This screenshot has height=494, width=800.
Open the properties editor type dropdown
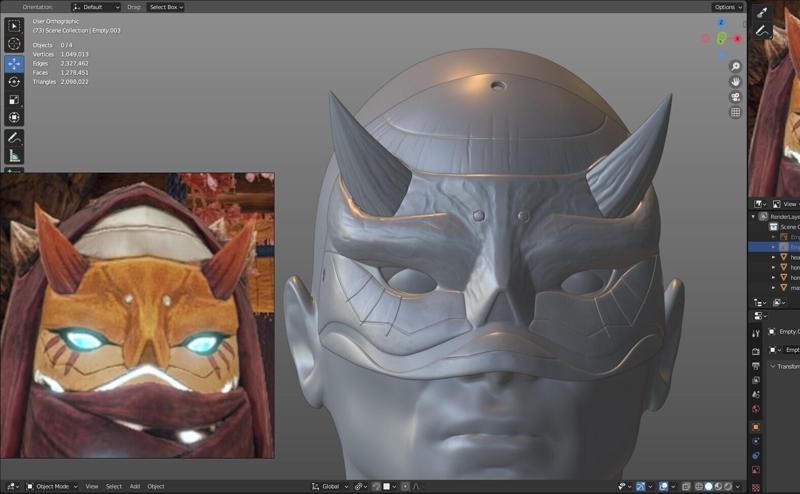759,316
